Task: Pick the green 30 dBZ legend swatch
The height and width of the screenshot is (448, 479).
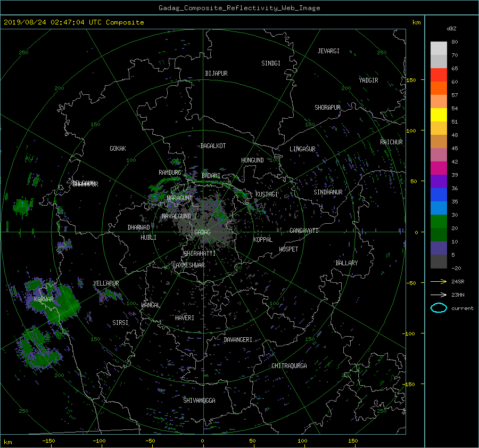Action: tap(439, 221)
